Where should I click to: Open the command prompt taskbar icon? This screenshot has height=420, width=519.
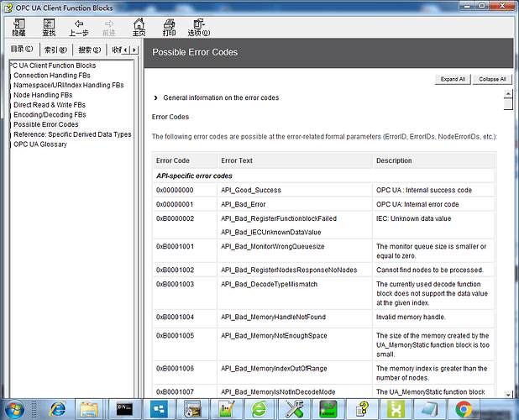pos(124,409)
